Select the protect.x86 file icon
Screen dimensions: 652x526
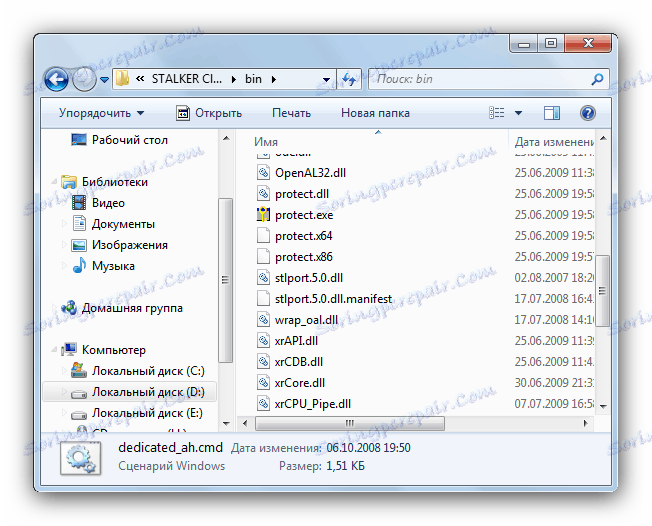(263, 257)
